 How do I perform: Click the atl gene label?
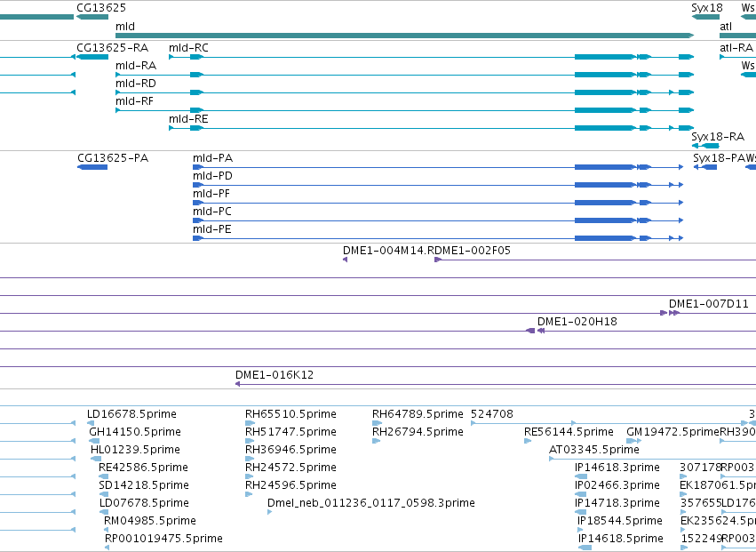click(x=726, y=26)
